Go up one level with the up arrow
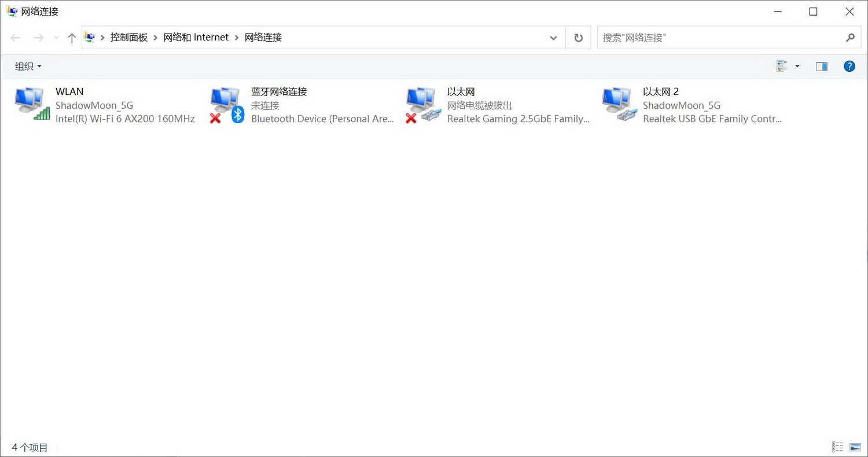868x457 pixels. click(x=72, y=38)
